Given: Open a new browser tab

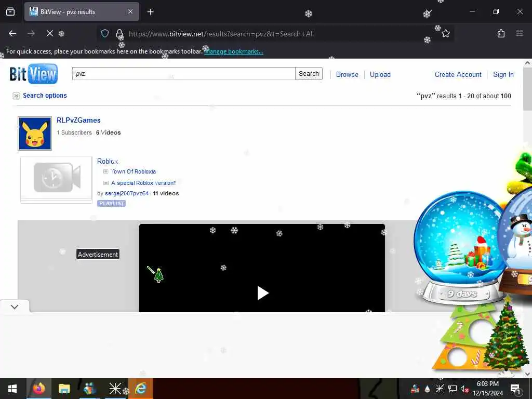Looking at the screenshot, I should pyautogui.click(x=150, y=12).
